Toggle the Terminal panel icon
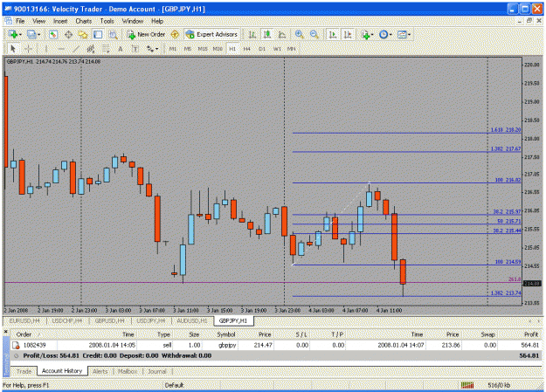Screen dimensions: 546x392 click(98, 34)
